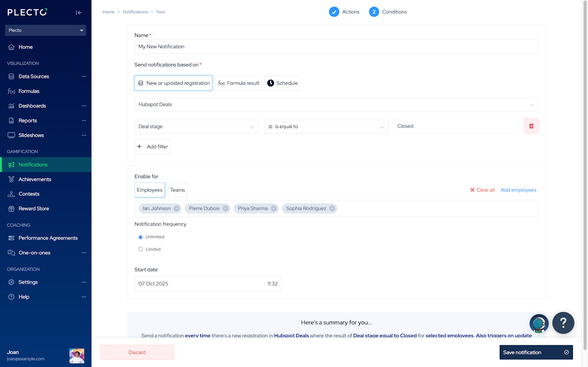Click the Reward Store gift icon
The image size is (588, 367).
point(11,209)
